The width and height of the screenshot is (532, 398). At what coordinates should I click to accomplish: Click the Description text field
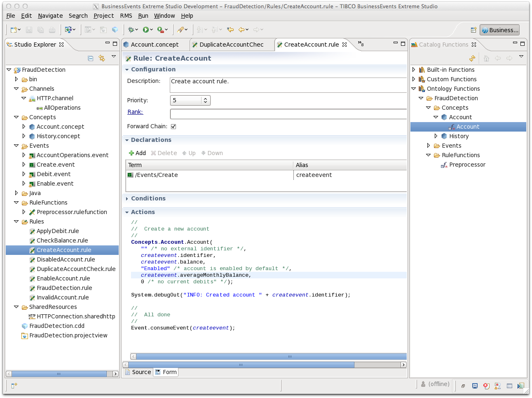coord(288,85)
